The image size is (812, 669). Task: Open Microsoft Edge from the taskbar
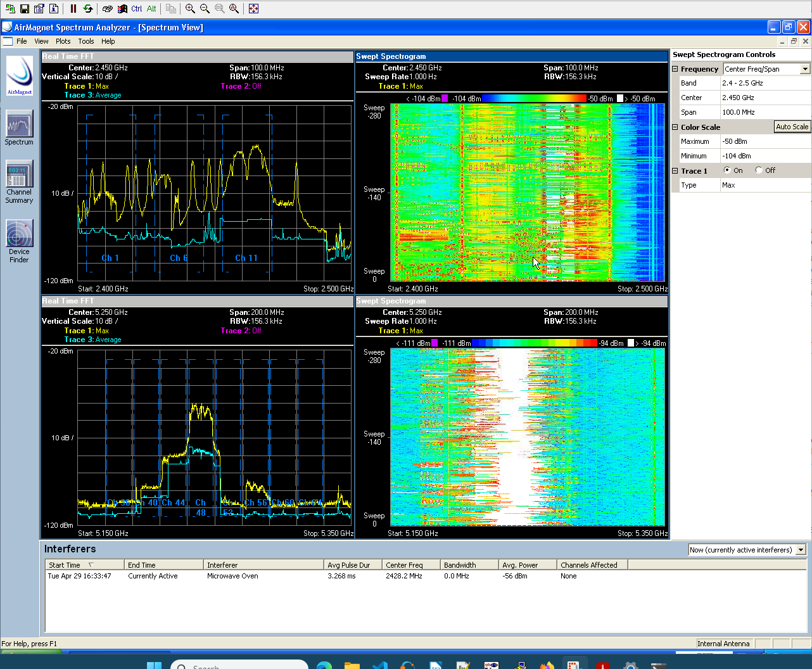pos(324,665)
